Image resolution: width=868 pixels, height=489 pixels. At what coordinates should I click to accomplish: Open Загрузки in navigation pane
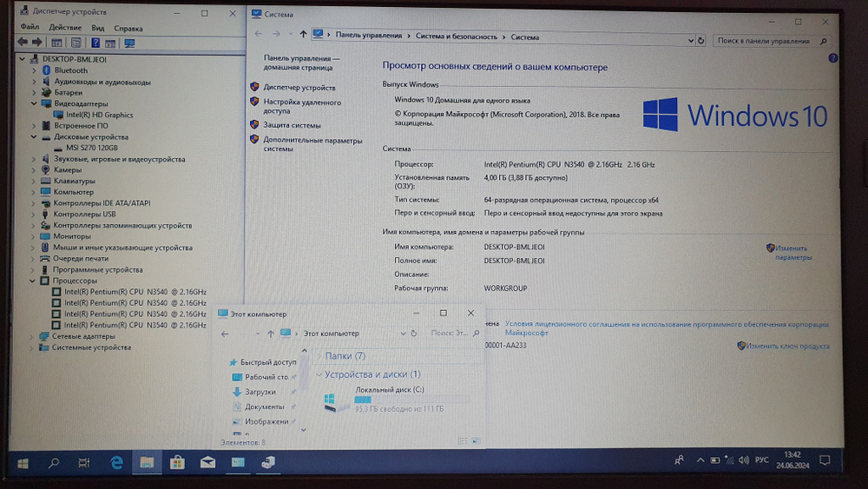[260, 392]
